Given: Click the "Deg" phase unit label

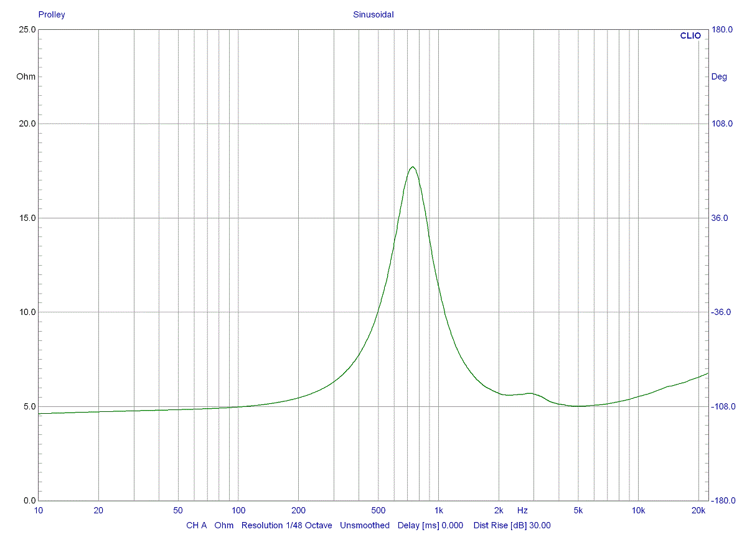Looking at the screenshot, I should (x=719, y=77).
